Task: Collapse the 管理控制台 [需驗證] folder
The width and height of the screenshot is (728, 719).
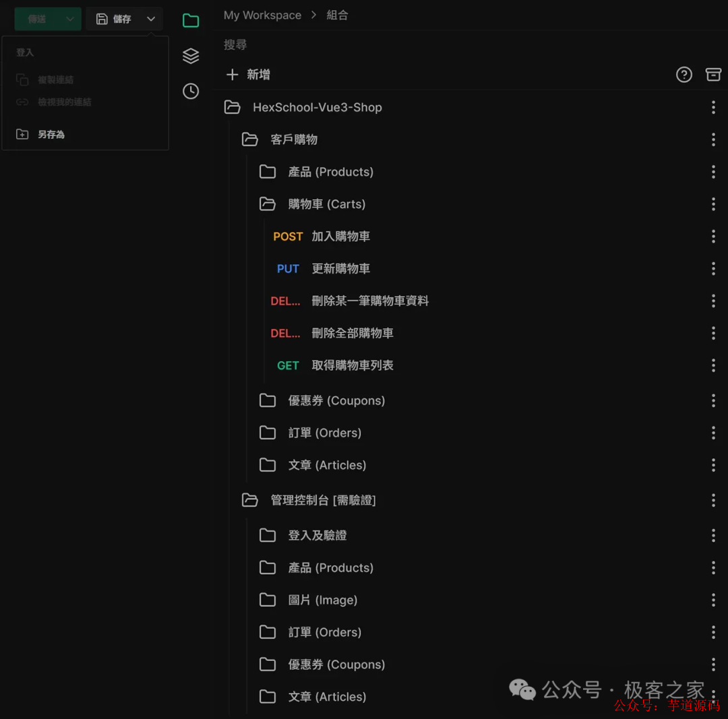Action: coord(250,500)
